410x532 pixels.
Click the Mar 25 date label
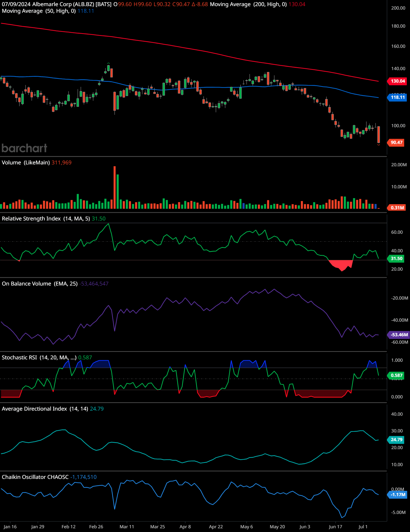pos(157,527)
